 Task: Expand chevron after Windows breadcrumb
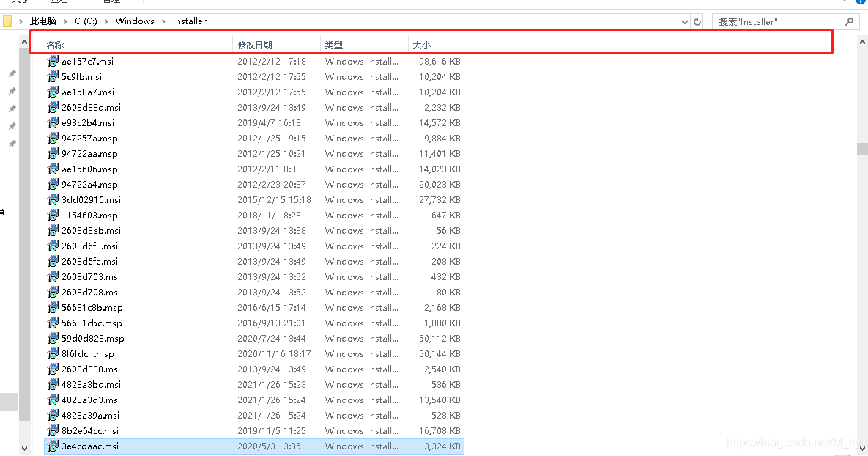click(x=163, y=21)
